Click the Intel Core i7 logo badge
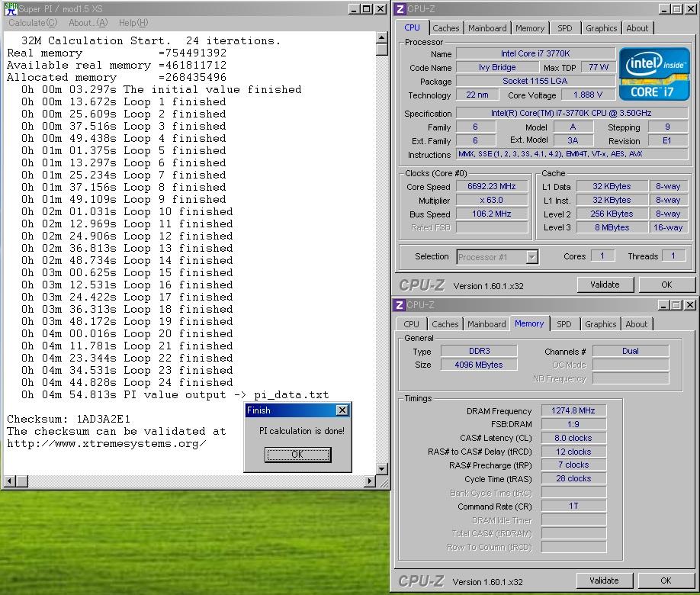The height and width of the screenshot is (595, 700). (654, 74)
